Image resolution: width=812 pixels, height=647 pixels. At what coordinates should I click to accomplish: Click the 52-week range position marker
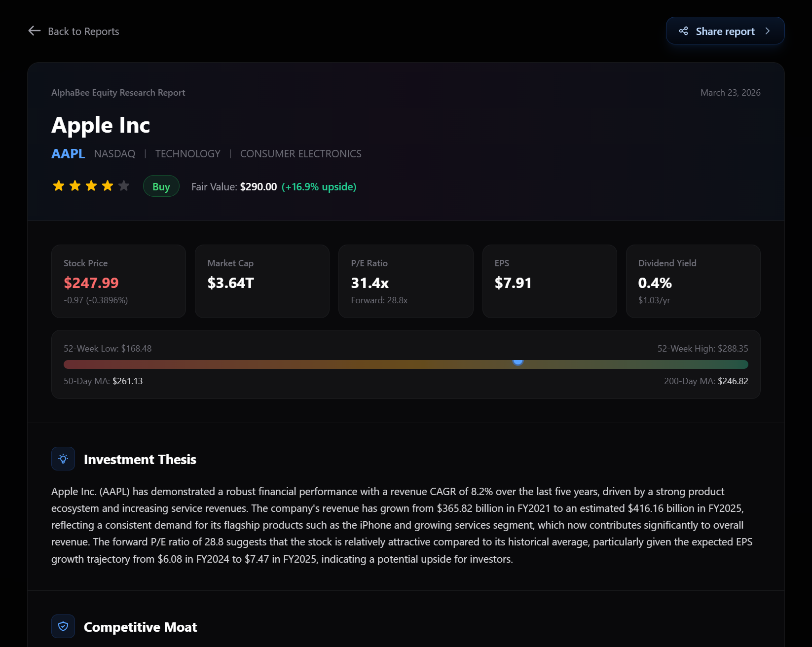pos(517,361)
